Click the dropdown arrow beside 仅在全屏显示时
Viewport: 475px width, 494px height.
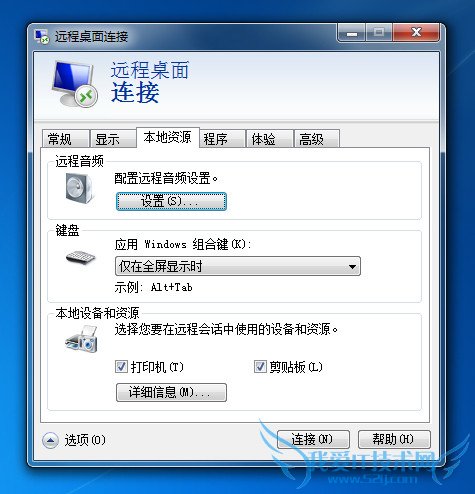click(352, 266)
